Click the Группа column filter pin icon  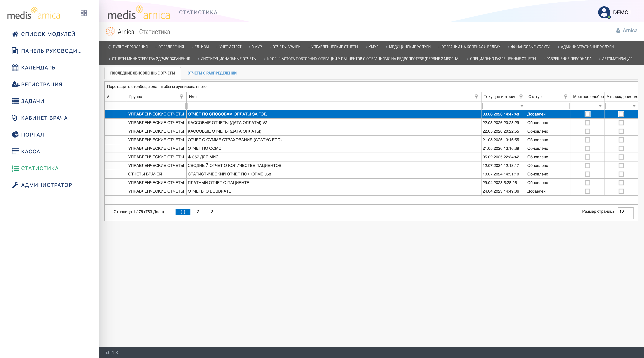pos(181,96)
